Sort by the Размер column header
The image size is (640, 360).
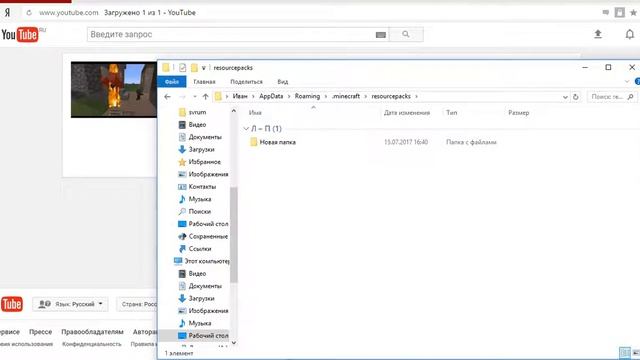tap(518, 113)
